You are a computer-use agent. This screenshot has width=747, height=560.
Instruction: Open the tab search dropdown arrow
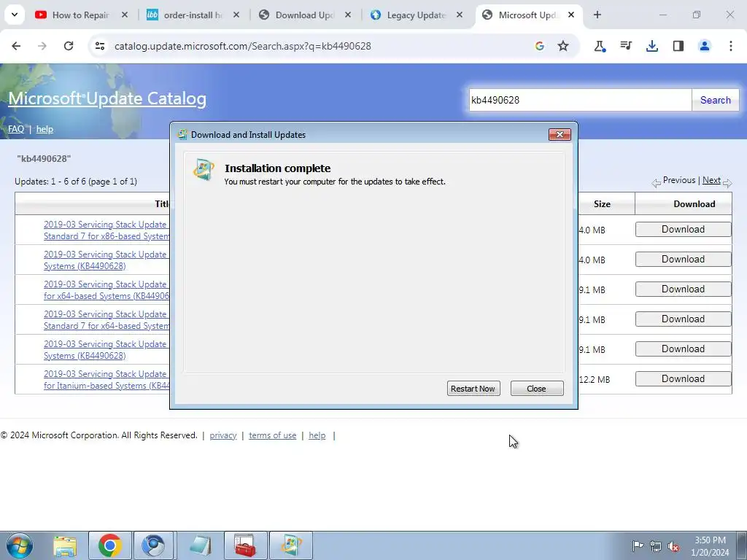(x=15, y=15)
